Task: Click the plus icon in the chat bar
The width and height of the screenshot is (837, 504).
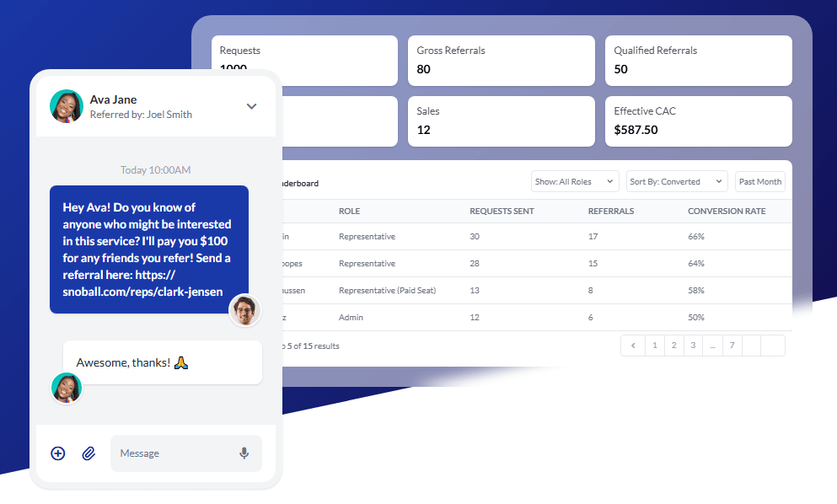Action: [57, 453]
